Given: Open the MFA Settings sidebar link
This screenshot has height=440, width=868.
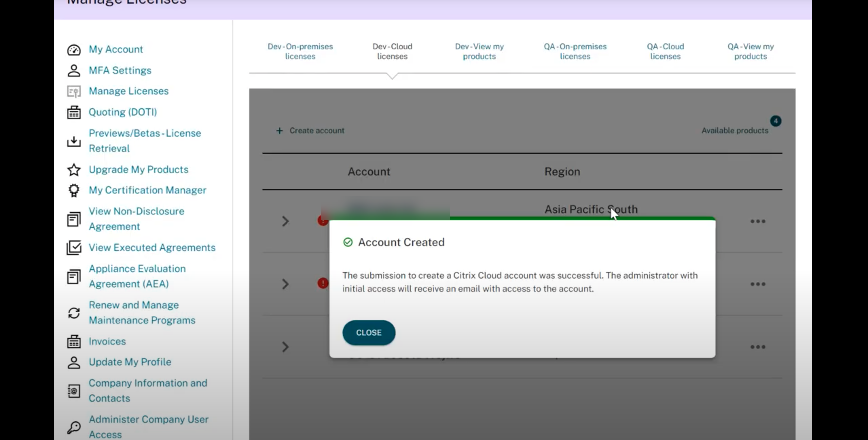Looking at the screenshot, I should (x=120, y=70).
